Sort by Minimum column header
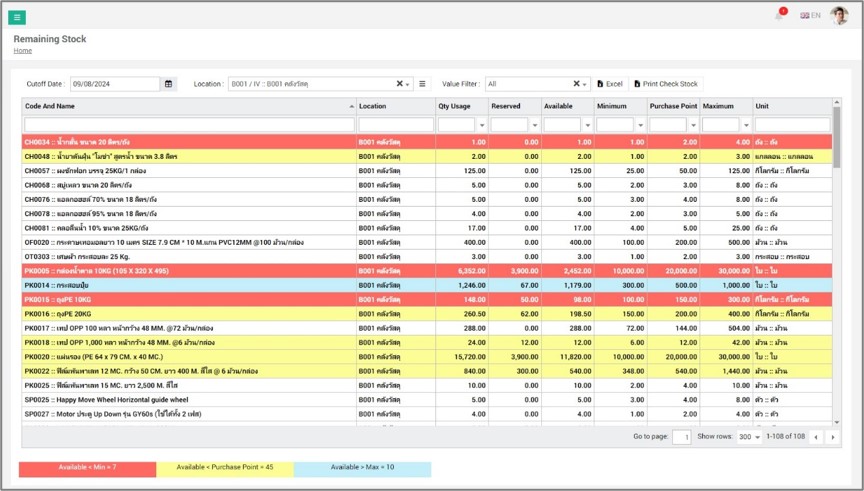 [620, 106]
